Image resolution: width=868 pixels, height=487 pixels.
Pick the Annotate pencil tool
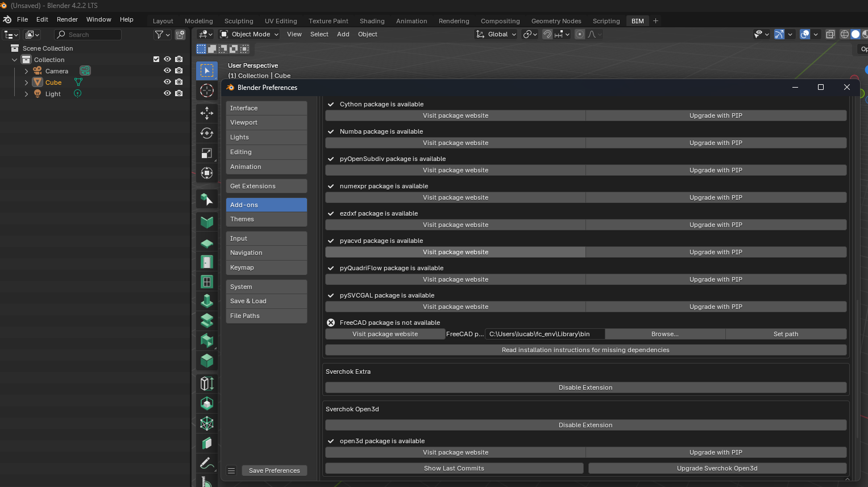point(207,463)
